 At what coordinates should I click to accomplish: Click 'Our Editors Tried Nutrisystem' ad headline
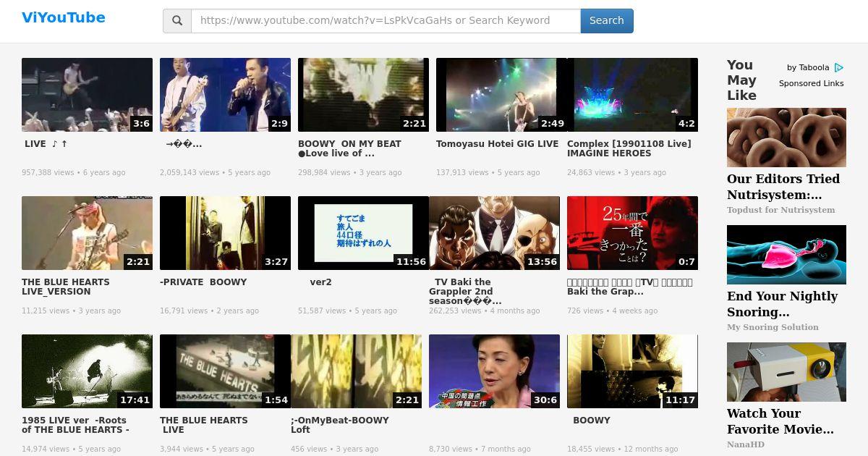point(783,187)
